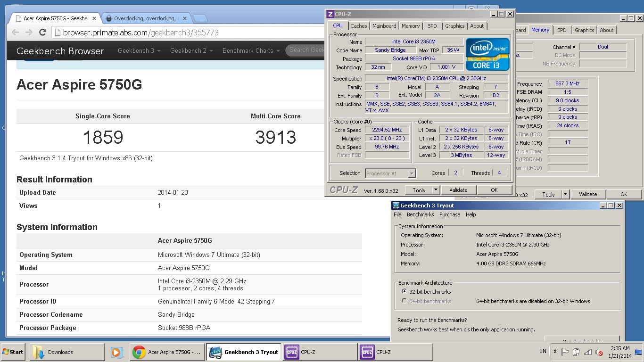Click Tools in the background CPU-Z Memory window
The width and height of the screenshot is (644, 362).
click(548, 194)
